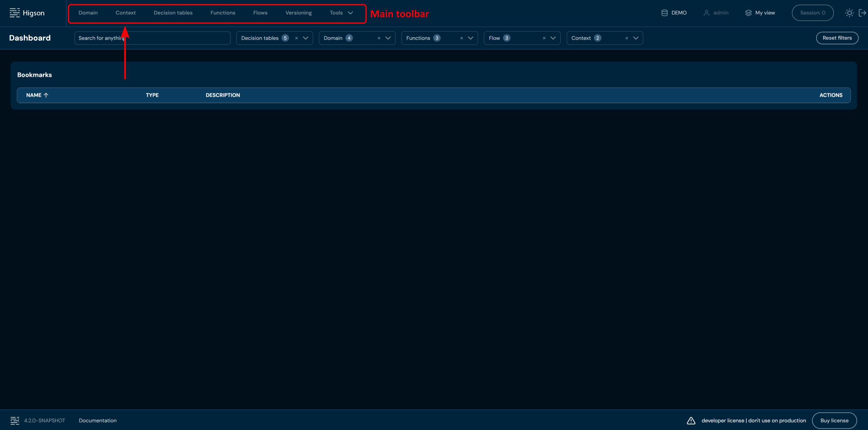The width and height of the screenshot is (868, 430).
Task: Expand the Functions filter dropdown
Action: point(471,38)
